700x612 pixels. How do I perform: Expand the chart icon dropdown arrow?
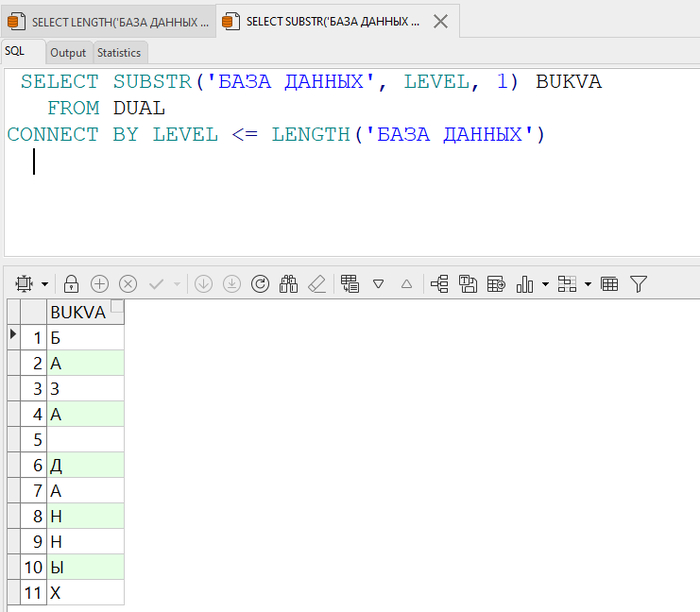coord(545,284)
